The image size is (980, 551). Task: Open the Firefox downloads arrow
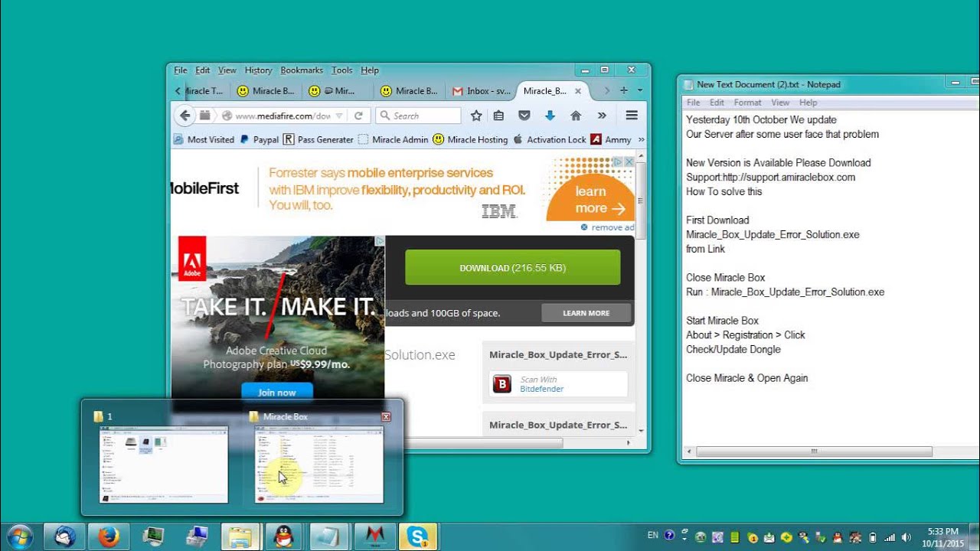tap(550, 116)
